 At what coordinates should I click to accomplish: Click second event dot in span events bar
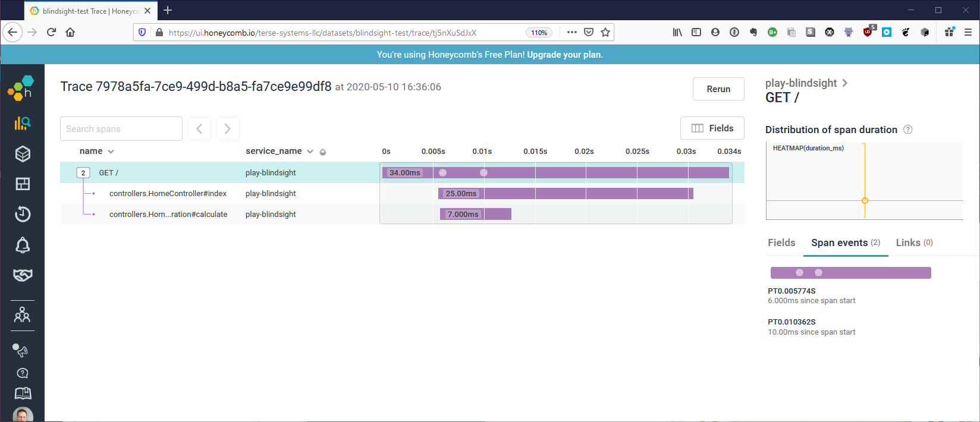click(x=818, y=273)
